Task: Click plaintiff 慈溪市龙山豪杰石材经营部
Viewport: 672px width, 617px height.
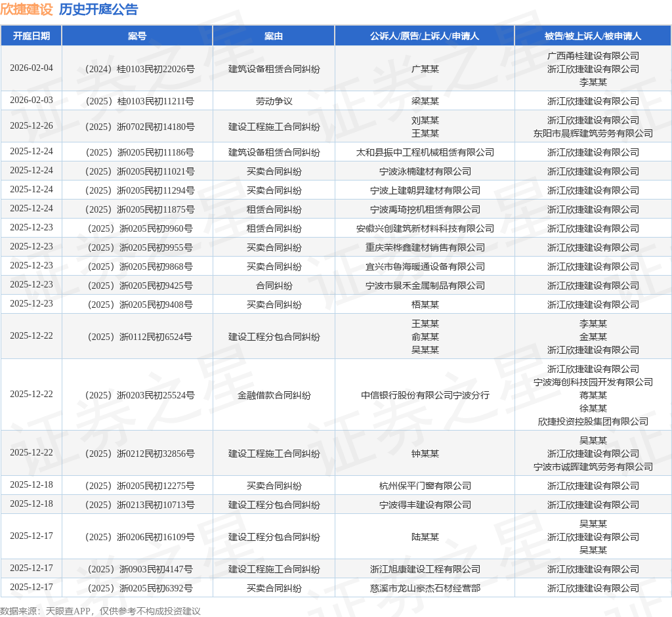Action: point(425,588)
